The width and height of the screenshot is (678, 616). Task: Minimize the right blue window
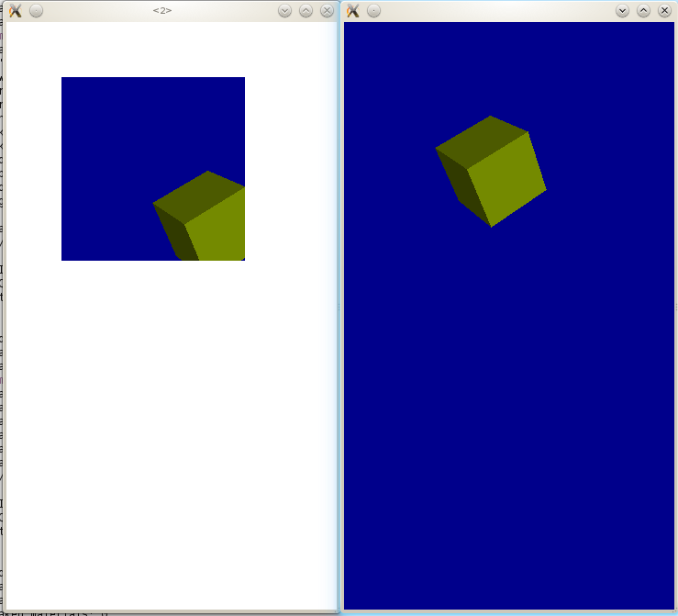click(622, 11)
